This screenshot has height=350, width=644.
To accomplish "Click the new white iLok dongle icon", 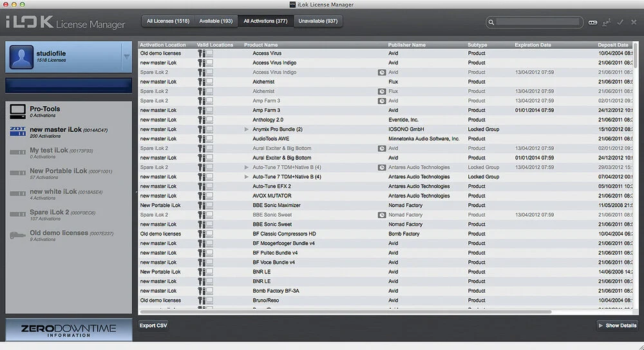I will [17, 193].
